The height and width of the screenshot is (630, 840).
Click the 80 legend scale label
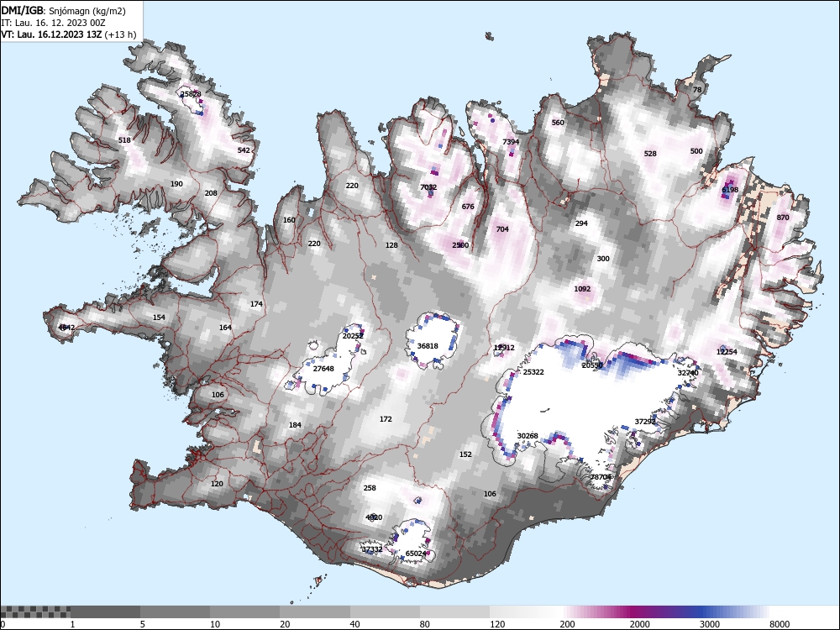(x=425, y=624)
